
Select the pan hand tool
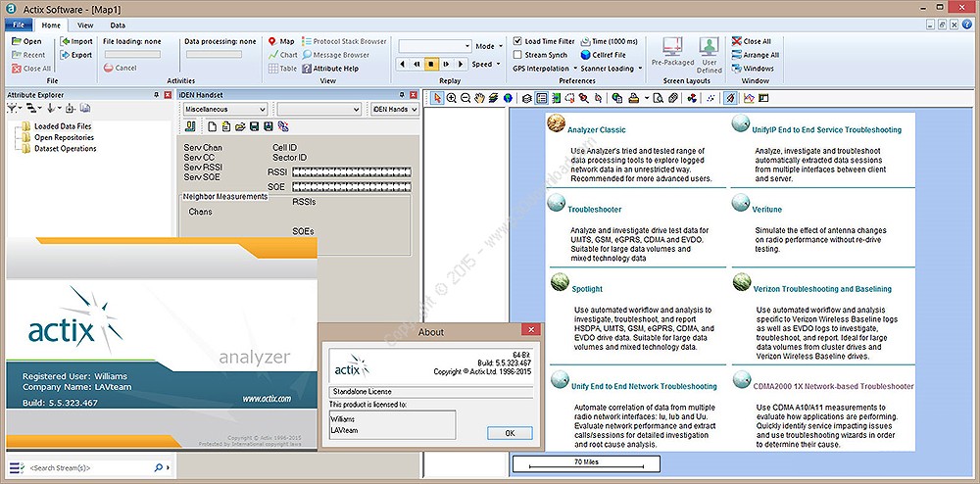pyautogui.click(x=479, y=98)
